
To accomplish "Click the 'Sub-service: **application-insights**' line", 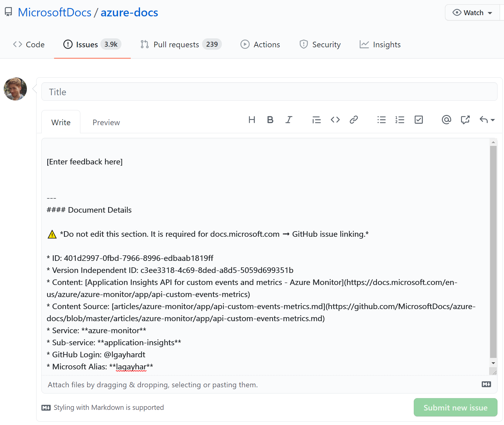I will (114, 342).
